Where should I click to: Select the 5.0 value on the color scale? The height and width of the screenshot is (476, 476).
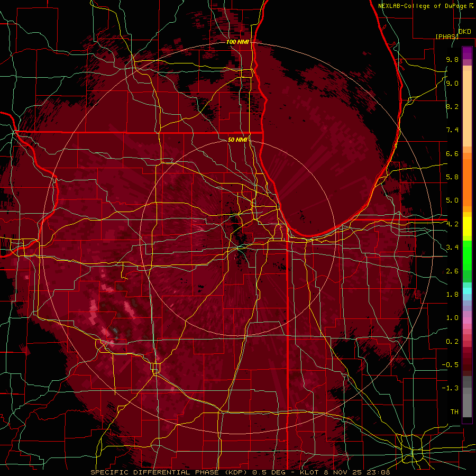[452, 200]
